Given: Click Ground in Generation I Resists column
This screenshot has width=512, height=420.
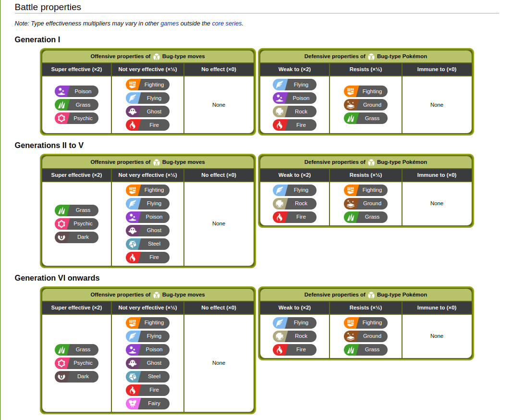Looking at the screenshot, I should tap(366, 105).
